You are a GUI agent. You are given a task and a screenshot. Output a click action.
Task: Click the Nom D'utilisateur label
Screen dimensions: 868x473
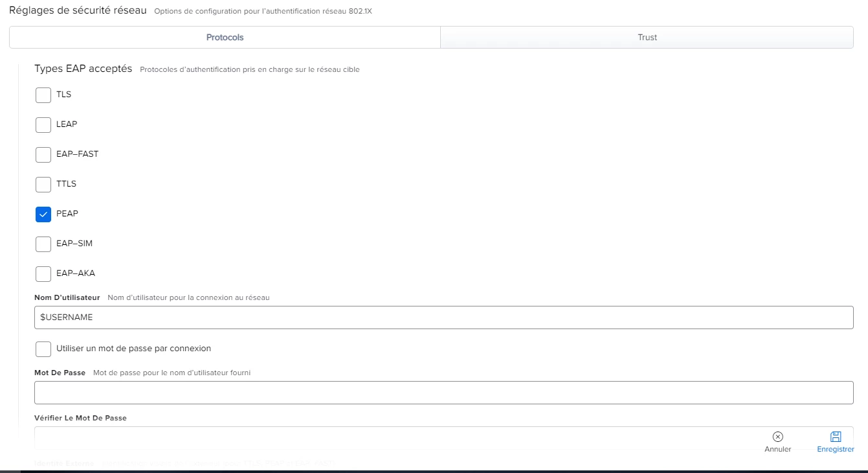click(x=67, y=297)
